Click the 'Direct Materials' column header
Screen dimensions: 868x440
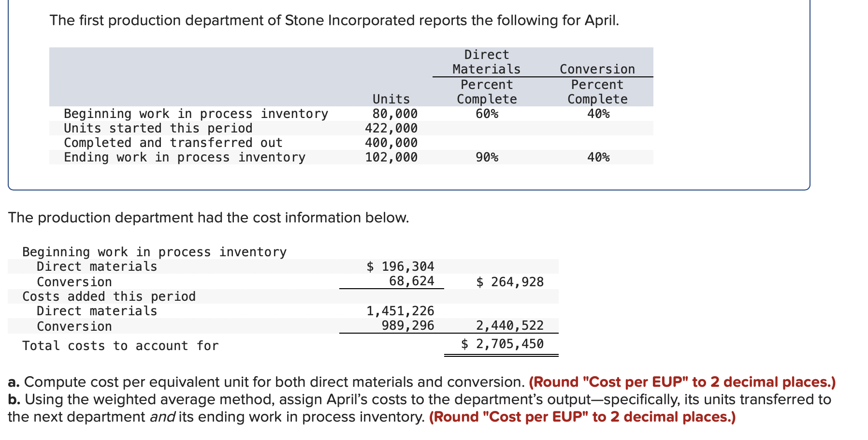487,62
